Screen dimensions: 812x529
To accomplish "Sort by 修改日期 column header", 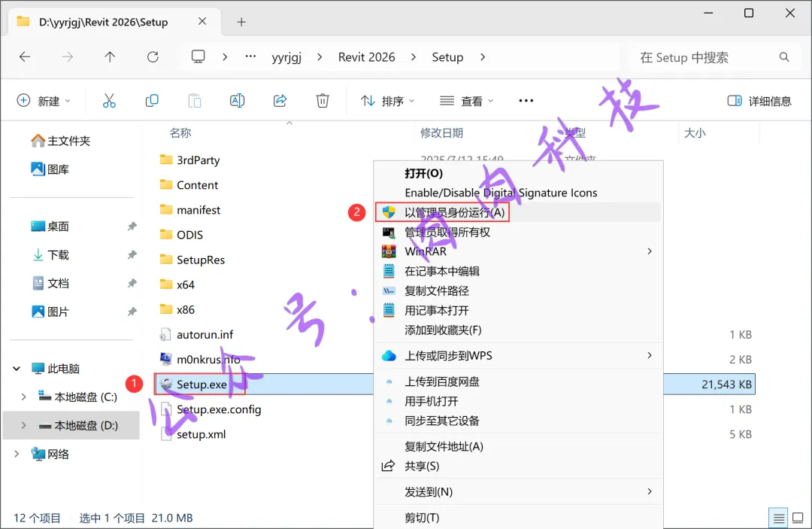I will coord(441,132).
